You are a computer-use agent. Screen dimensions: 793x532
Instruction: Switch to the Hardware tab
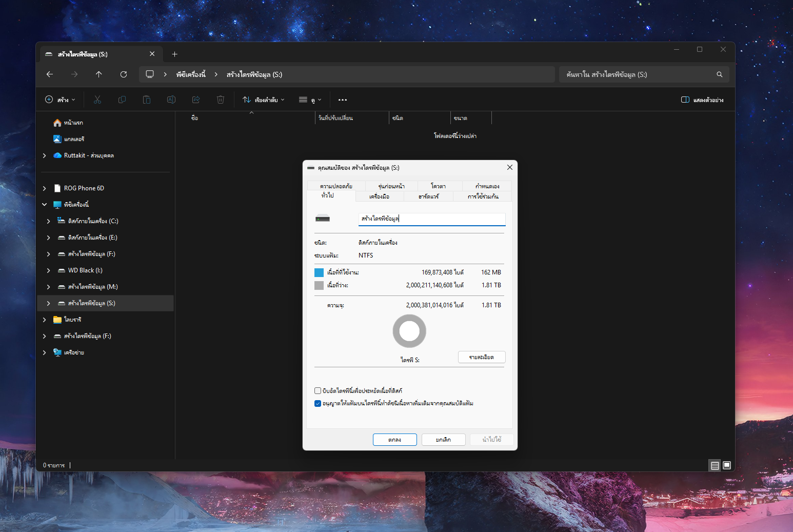428,196
